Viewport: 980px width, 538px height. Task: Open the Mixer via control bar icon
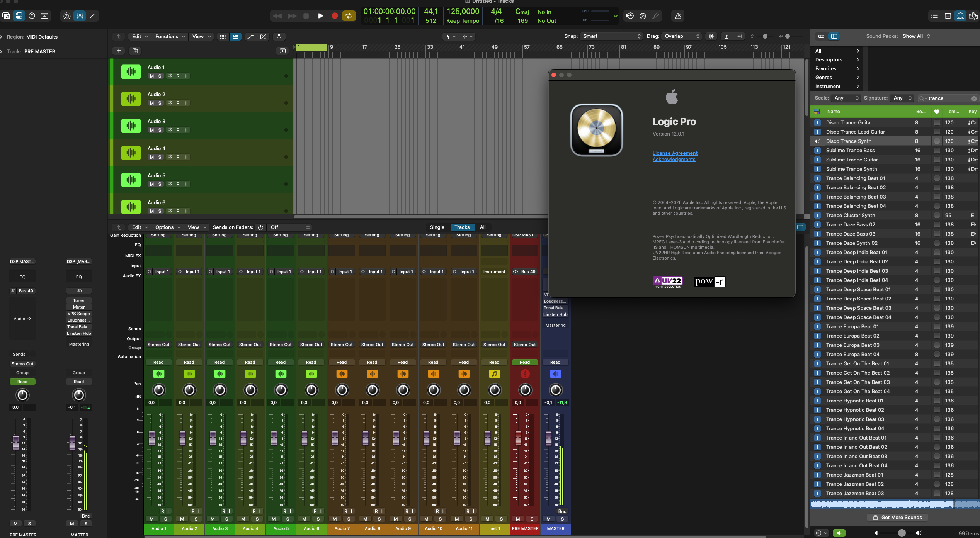pos(80,16)
